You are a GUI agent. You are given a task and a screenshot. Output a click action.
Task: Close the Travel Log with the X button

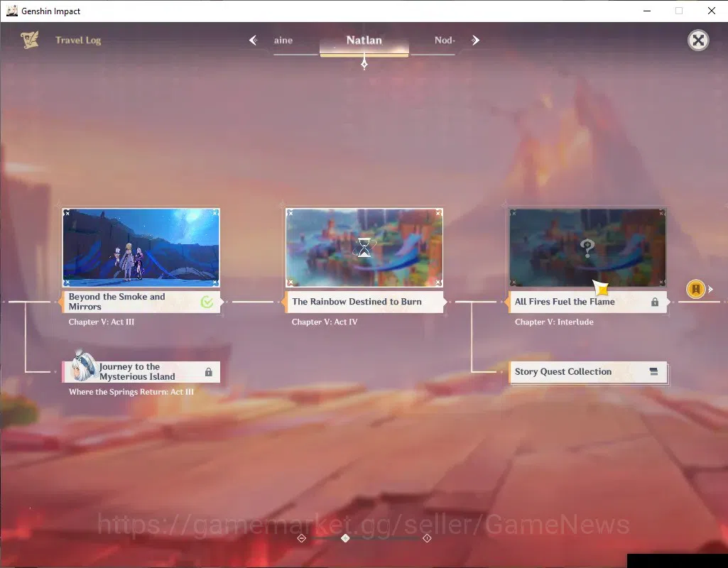click(698, 40)
